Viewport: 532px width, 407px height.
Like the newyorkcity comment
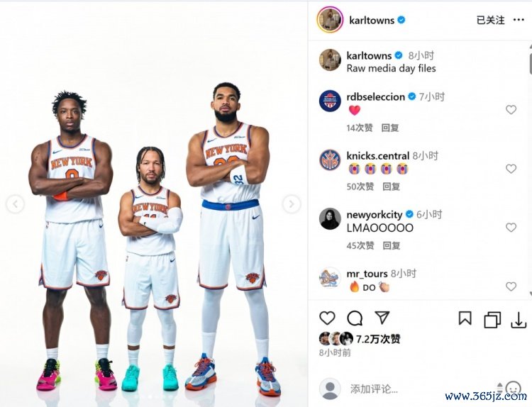pyautogui.click(x=511, y=227)
